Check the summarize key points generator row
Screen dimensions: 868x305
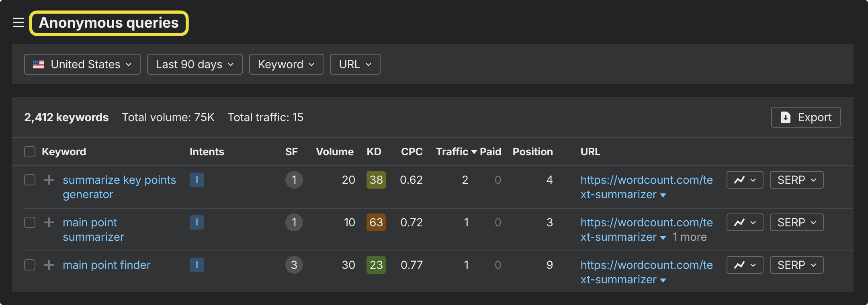coord(30,180)
